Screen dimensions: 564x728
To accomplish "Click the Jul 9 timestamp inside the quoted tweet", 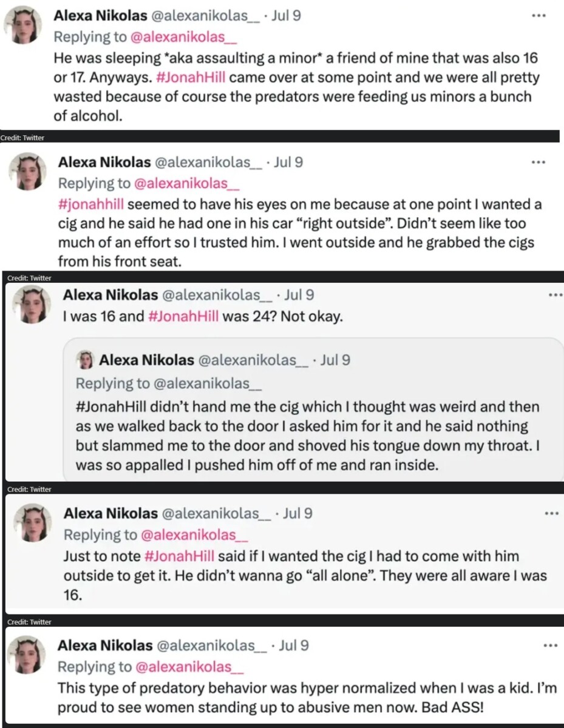I will point(335,360).
